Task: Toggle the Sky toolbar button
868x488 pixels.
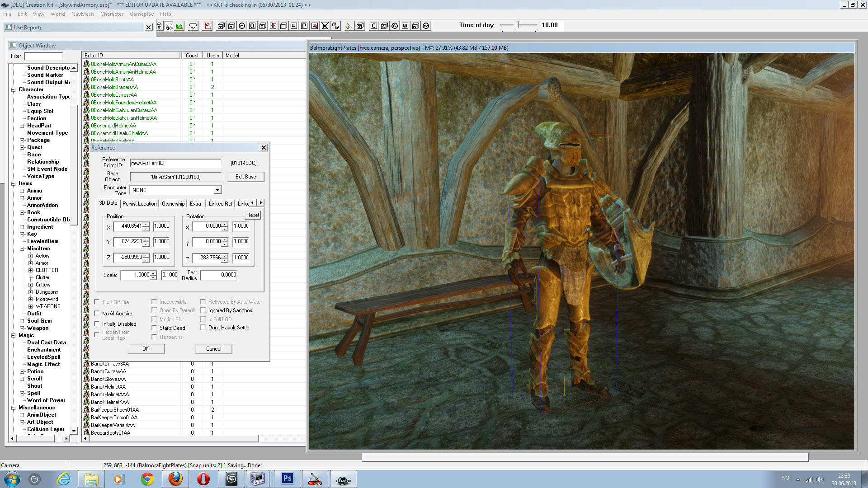Action: coord(169,26)
